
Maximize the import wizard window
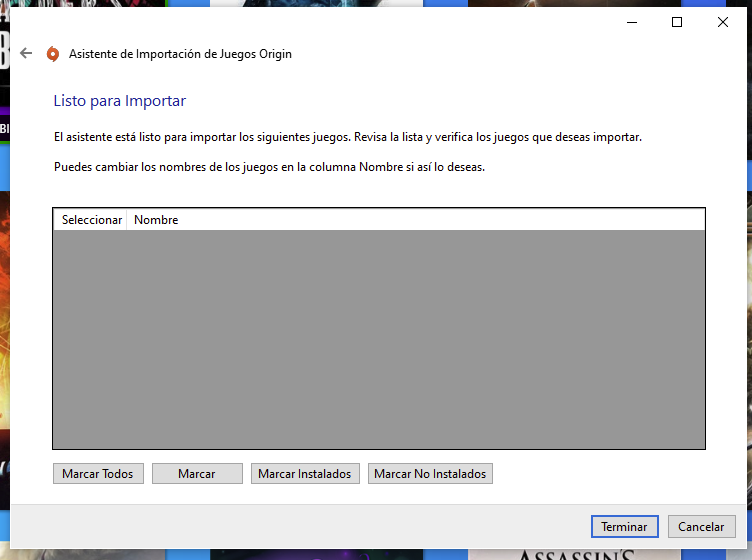677,22
